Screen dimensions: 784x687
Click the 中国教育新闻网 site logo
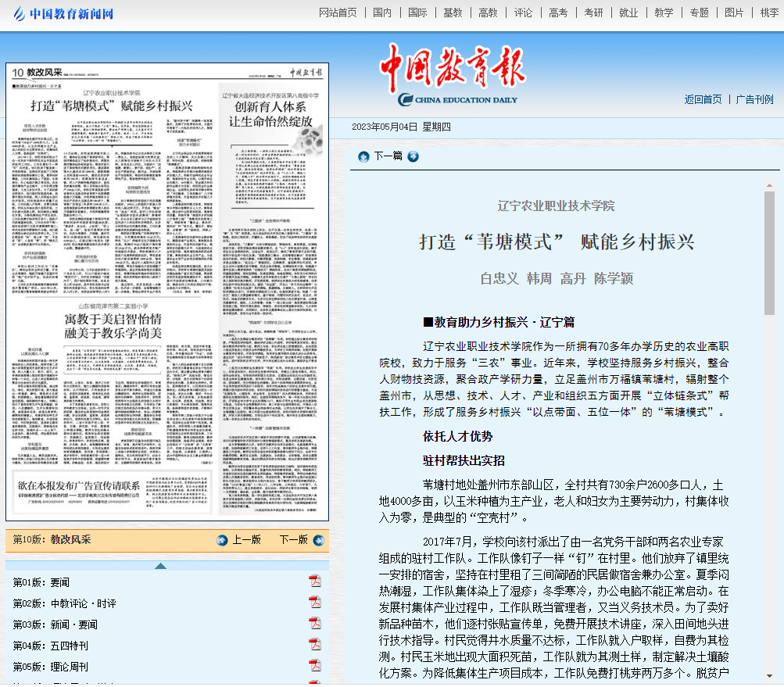(x=63, y=13)
